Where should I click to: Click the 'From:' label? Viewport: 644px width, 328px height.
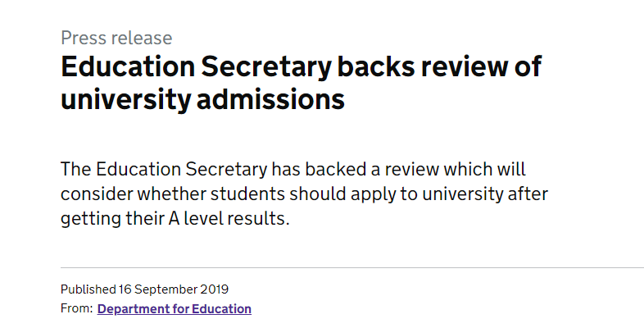tap(77, 308)
